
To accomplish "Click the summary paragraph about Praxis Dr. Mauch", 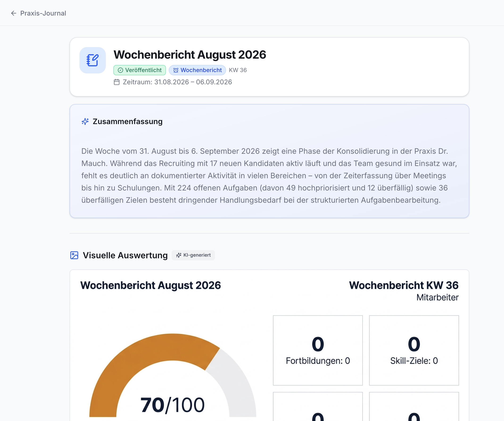I will point(269,175).
